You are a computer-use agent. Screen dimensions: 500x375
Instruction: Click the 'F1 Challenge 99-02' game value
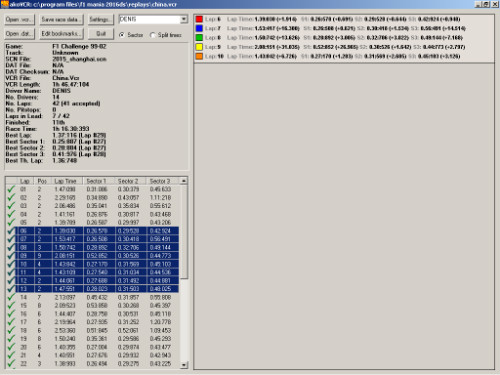(79, 46)
